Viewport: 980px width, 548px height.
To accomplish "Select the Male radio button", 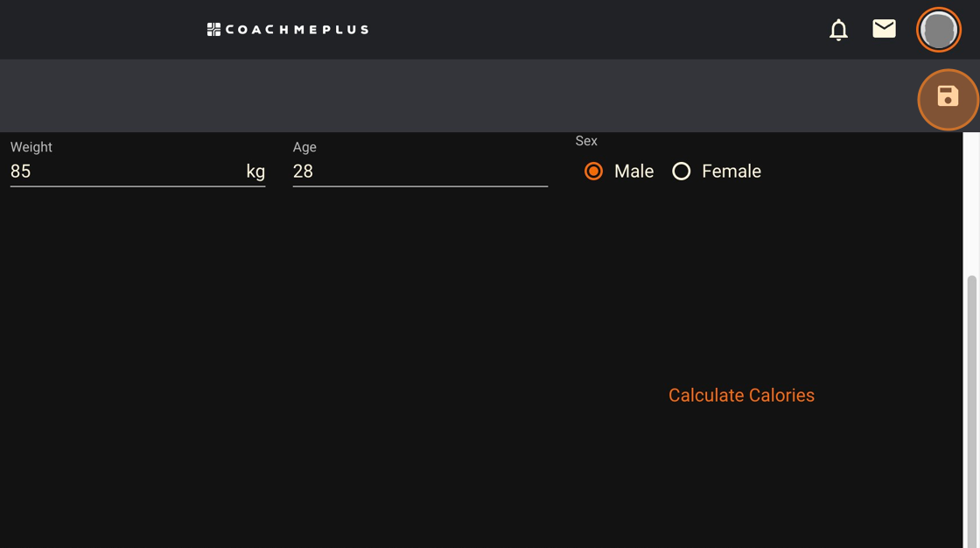I will tap(594, 171).
